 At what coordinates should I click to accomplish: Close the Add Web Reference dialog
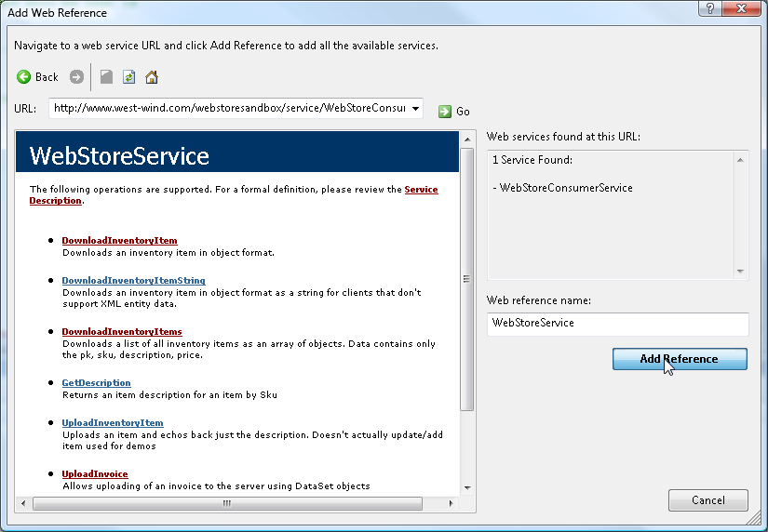click(742, 8)
